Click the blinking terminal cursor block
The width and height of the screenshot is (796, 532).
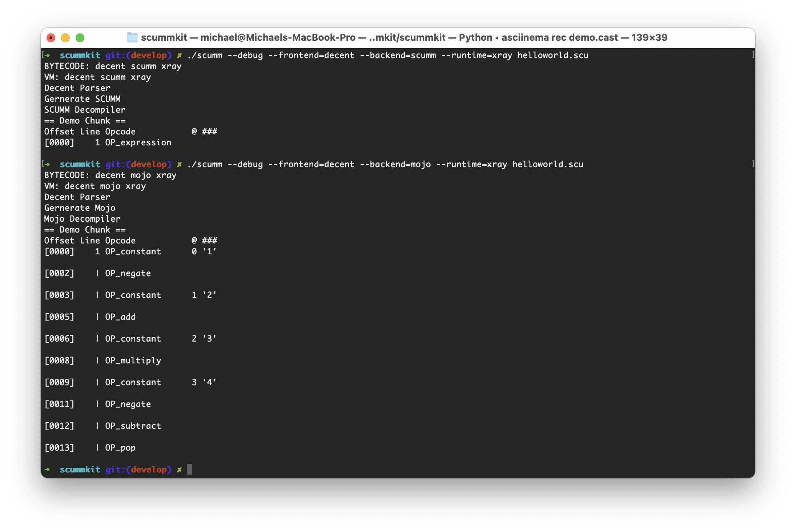[x=189, y=469]
